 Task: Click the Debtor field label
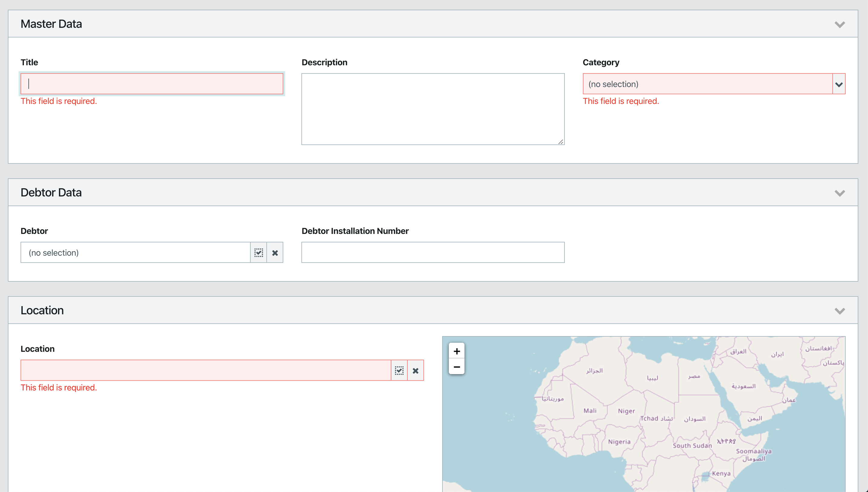coord(34,231)
